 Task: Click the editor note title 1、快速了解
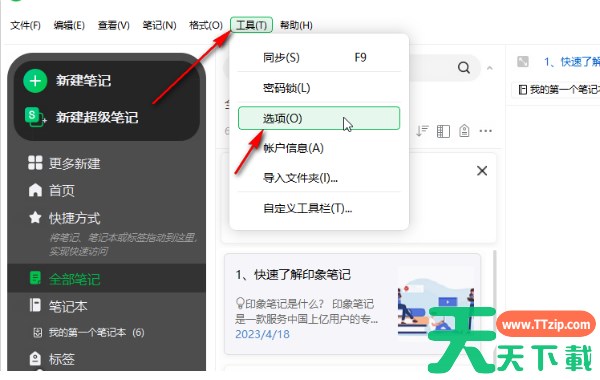pyautogui.click(x=572, y=62)
